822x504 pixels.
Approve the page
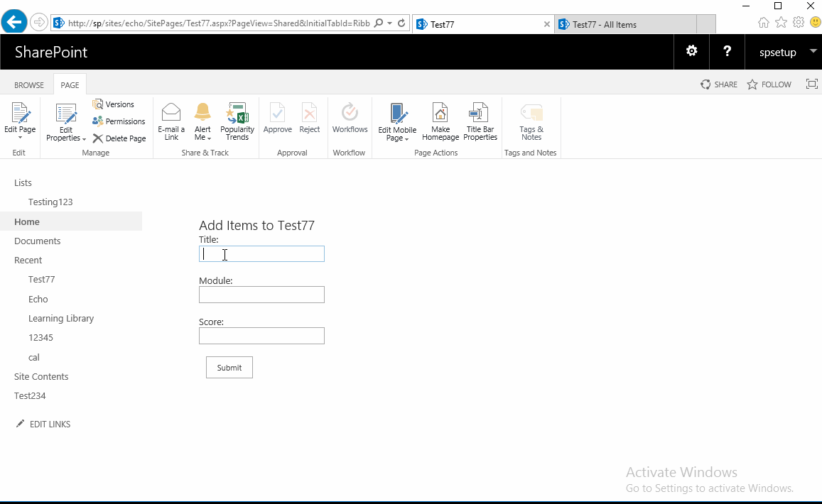coord(277,121)
